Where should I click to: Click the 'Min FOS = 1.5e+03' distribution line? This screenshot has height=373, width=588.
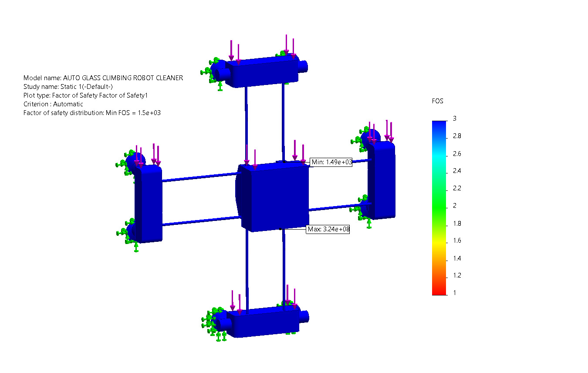(92, 113)
